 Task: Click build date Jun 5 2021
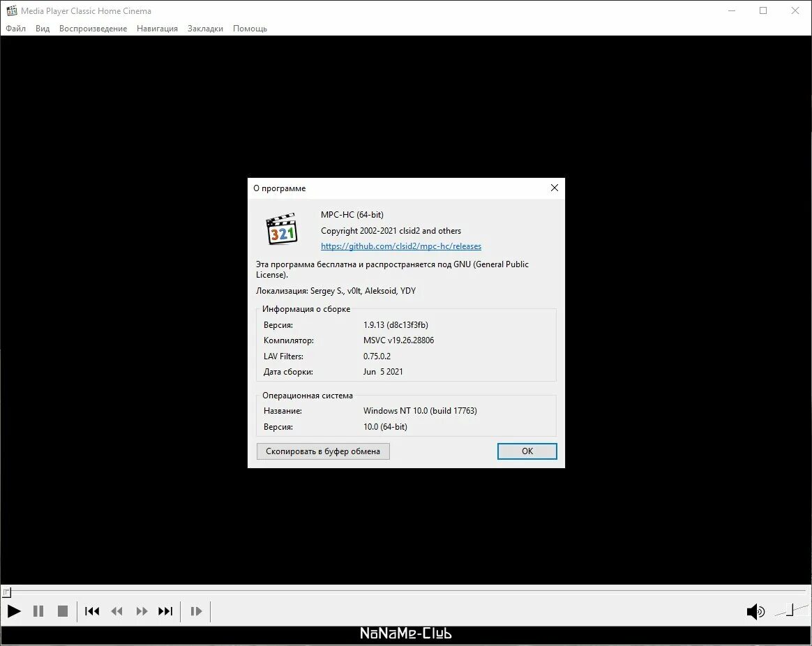coord(383,372)
